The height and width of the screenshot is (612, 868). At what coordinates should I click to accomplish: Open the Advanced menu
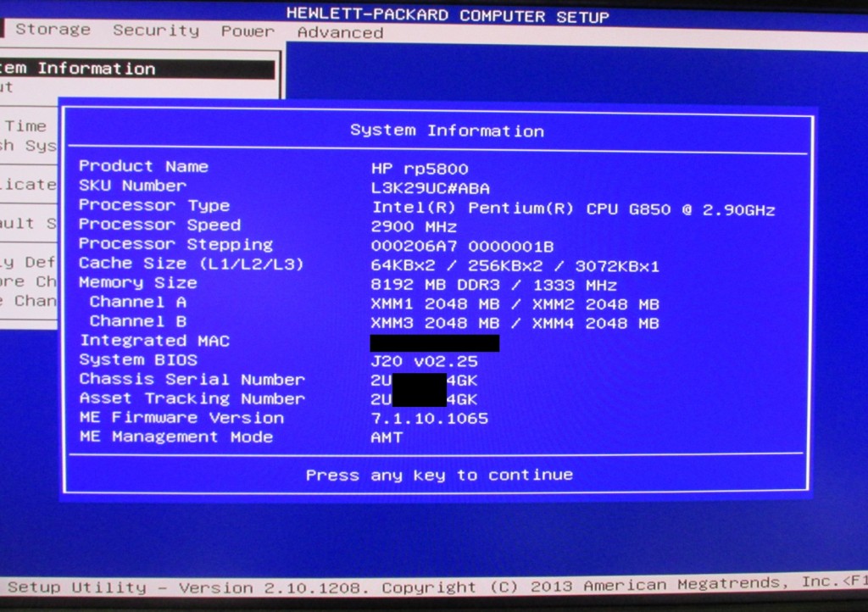click(x=340, y=33)
